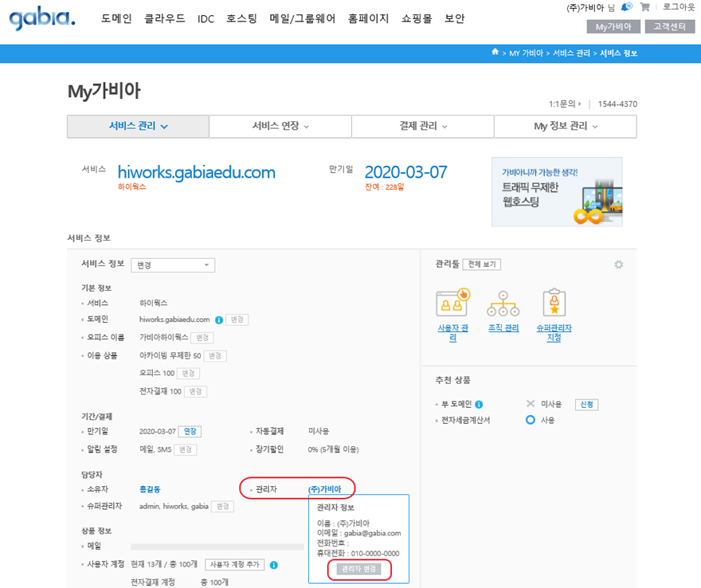Click the 관리자 변경 button
The width and height of the screenshot is (701, 588).
coord(358,569)
